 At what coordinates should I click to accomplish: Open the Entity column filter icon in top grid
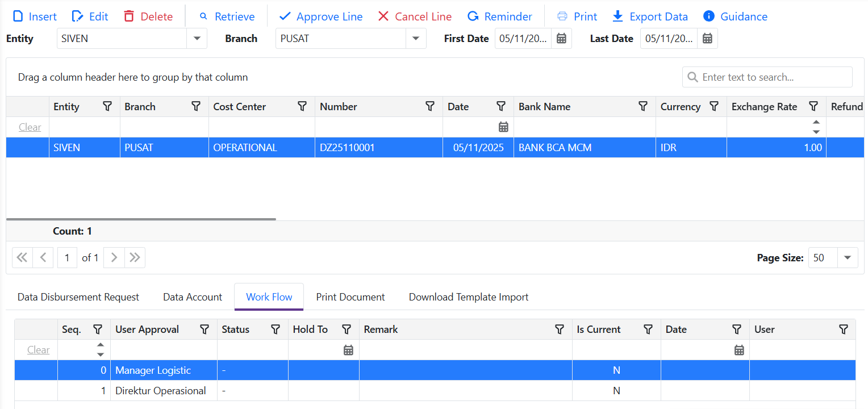point(107,106)
